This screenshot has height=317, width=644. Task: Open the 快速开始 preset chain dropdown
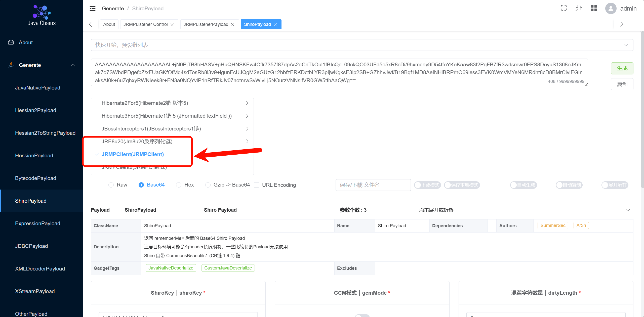click(x=362, y=45)
